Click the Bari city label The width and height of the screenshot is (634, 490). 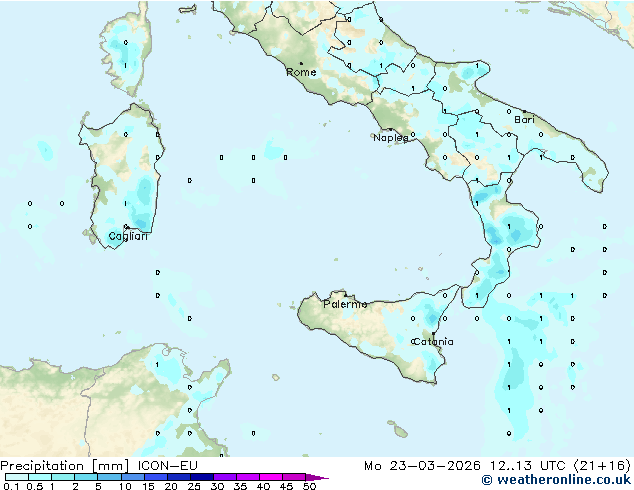click(524, 120)
